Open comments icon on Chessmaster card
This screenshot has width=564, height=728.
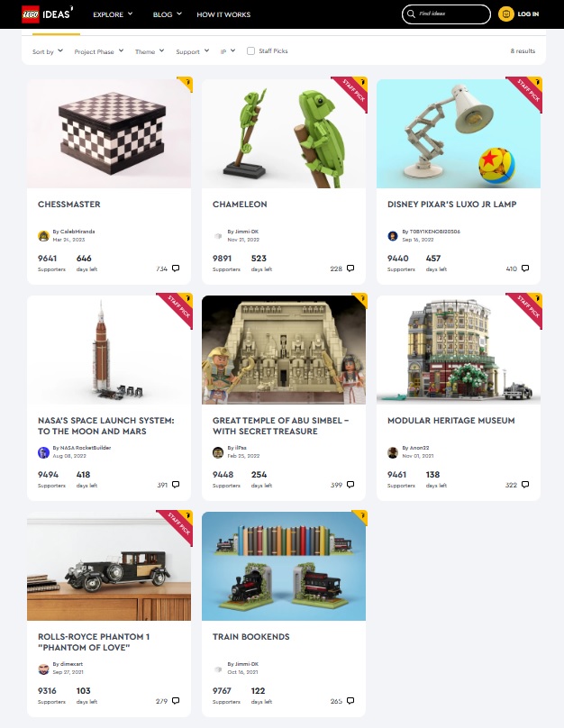click(x=176, y=268)
